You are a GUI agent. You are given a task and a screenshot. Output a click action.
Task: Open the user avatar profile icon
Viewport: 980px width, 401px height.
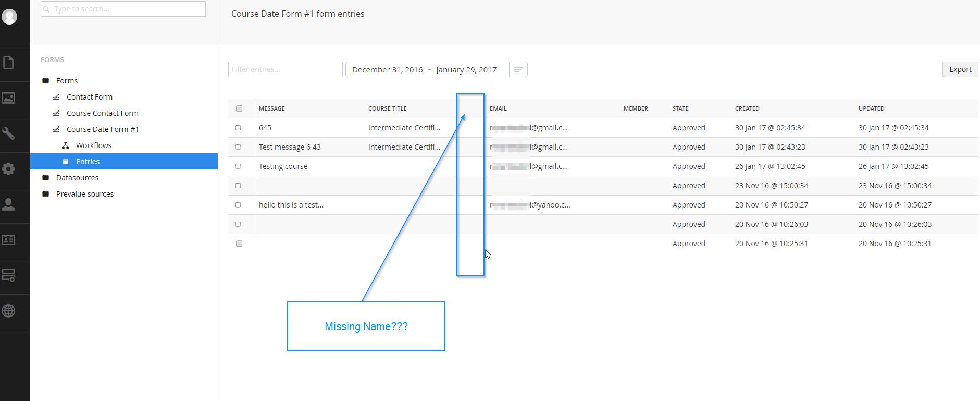click(x=9, y=17)
